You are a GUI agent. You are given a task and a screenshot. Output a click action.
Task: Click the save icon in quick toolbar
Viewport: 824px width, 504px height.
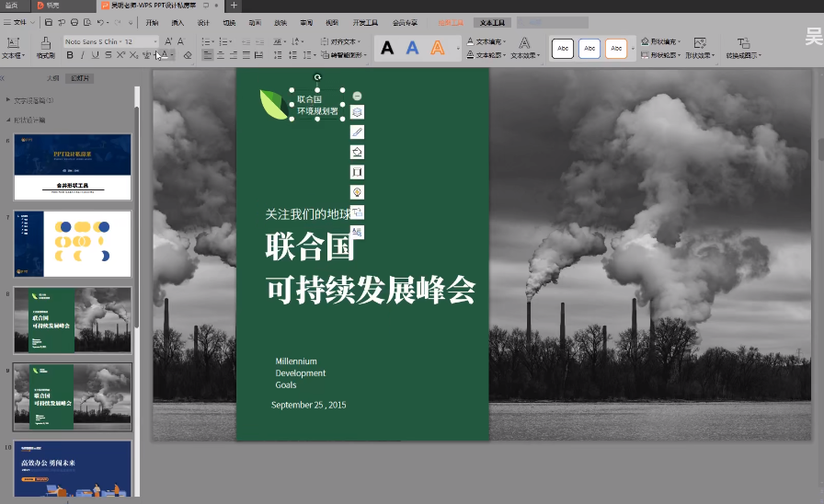(x=48, y=22)
